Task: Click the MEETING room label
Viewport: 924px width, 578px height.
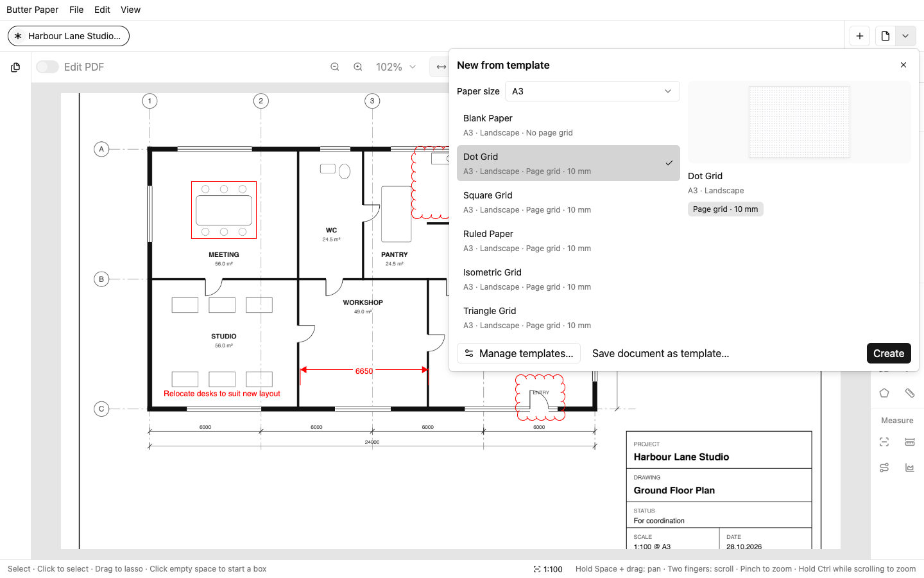Action: (x=224, y=255)
